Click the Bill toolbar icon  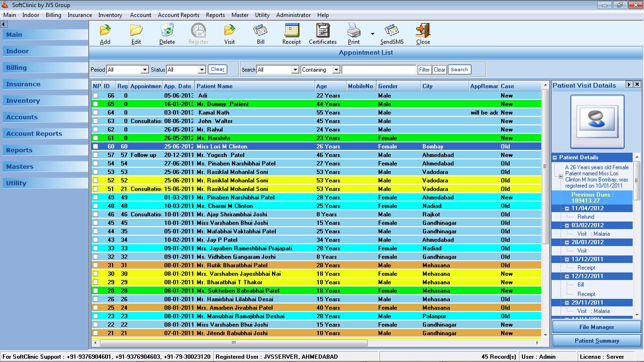click(260, 31)
